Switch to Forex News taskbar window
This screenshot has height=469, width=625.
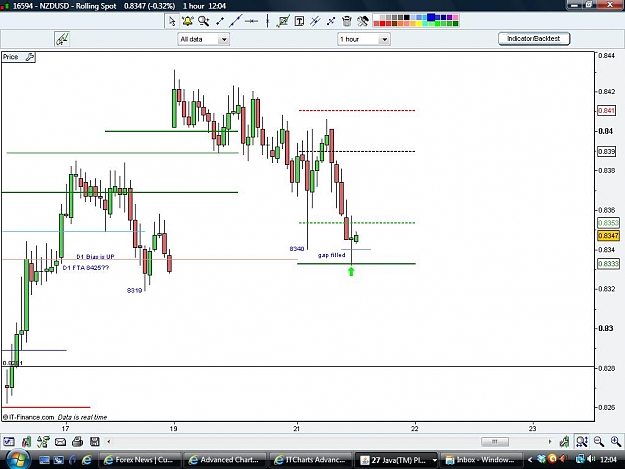pyautogui.click(x=140, y=460)
